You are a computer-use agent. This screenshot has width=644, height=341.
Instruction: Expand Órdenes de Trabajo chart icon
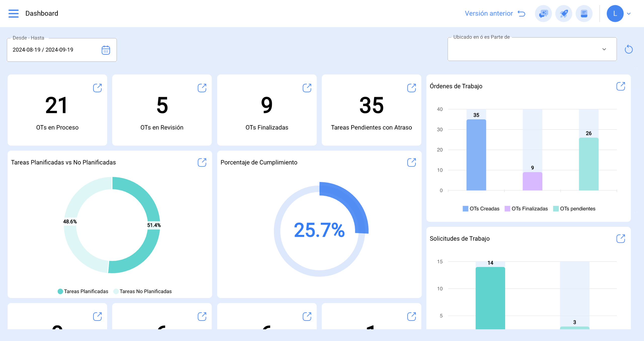tap(621, 86)
